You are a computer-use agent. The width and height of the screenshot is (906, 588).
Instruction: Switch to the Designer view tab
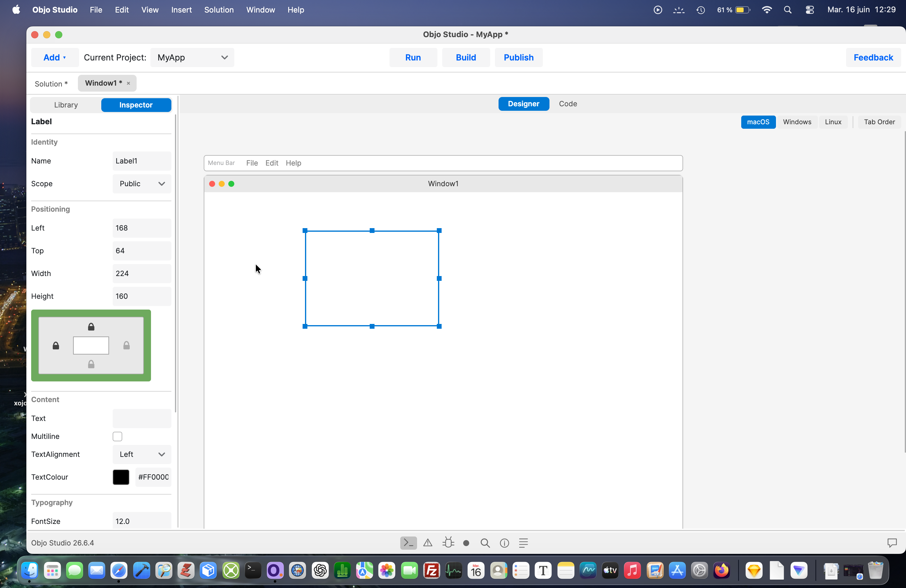523,104
